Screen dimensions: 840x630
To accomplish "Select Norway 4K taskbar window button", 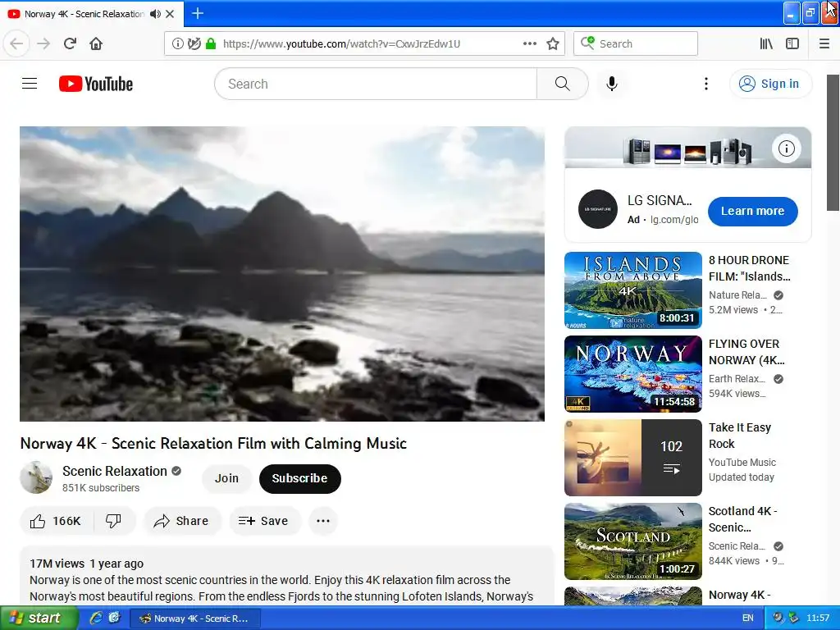I will (195, 619).
